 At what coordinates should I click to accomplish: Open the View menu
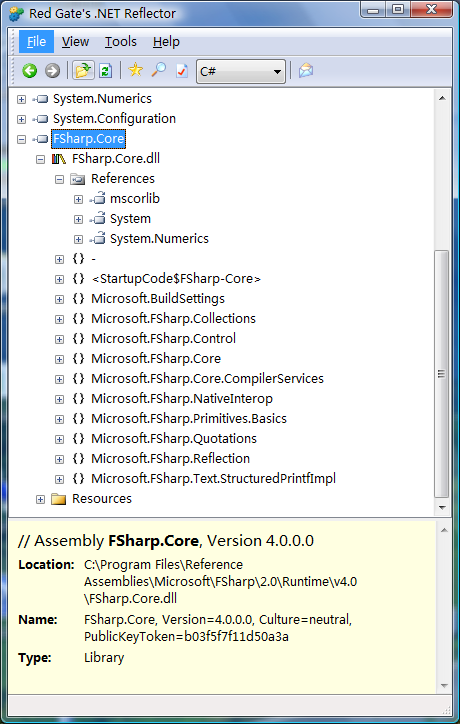point(75,42)
